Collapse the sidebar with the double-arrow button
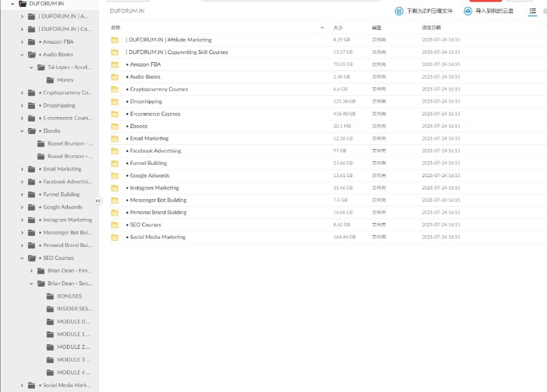The image size is (547, 392). coord(98,200)
